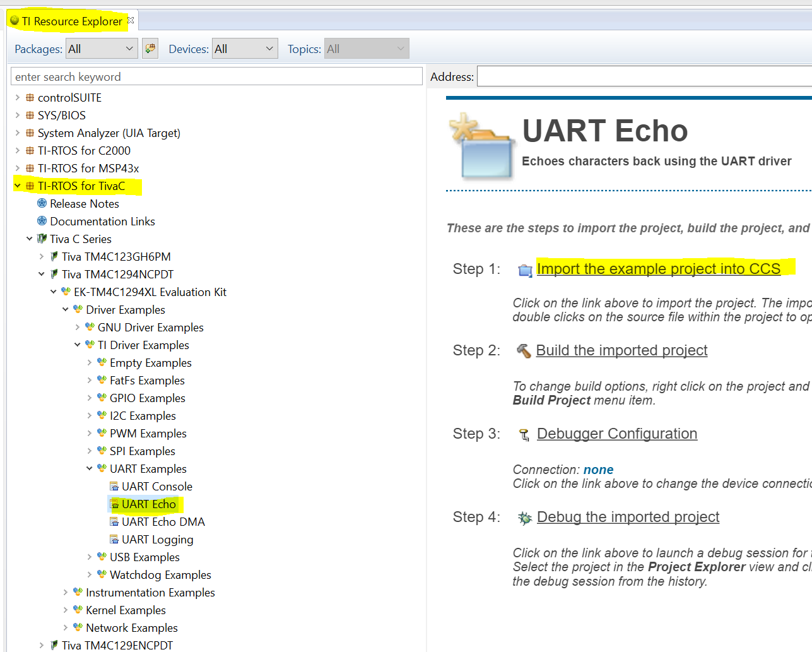Viewport: 812px width, 652px height.
Task: Expand the controlSUITE node
Action: point(18,98)
